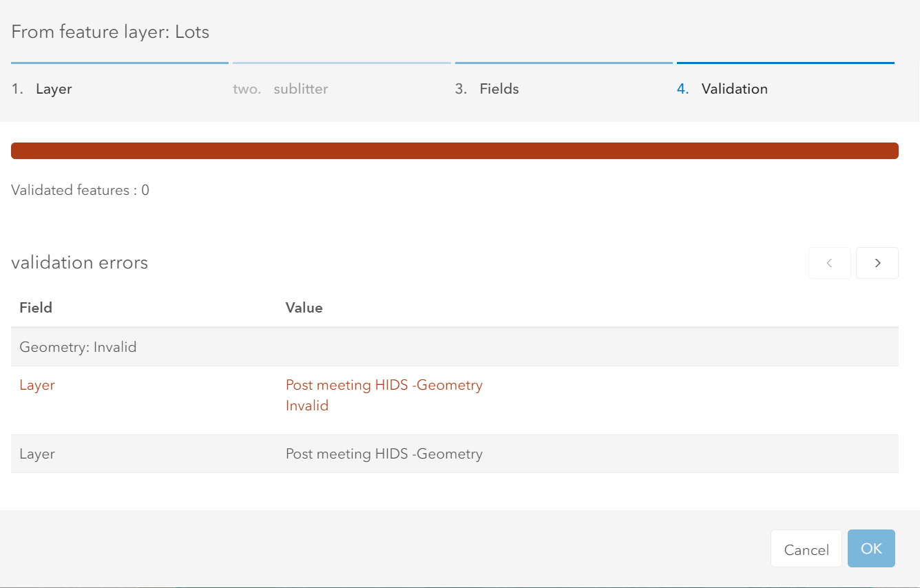The image size is (920, 588).
Task: Open the Layer wizard step
Action: click(x=54, y=89)
